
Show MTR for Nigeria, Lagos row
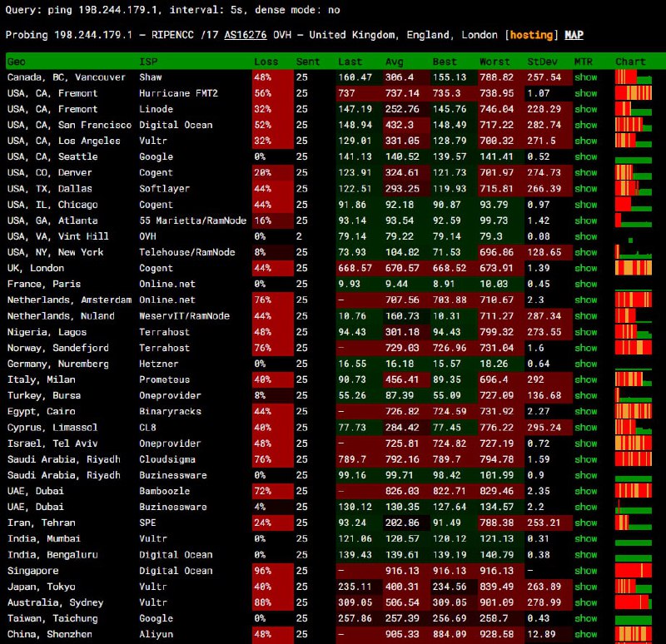coord(585,332)
